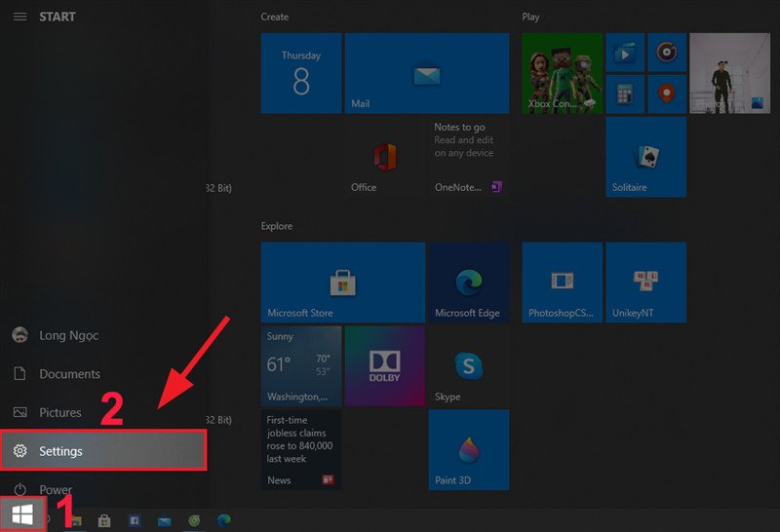This screenshot has height=532, width=780.
Task: Launch the Microsoft Edge tile
Action: point(468,283)
